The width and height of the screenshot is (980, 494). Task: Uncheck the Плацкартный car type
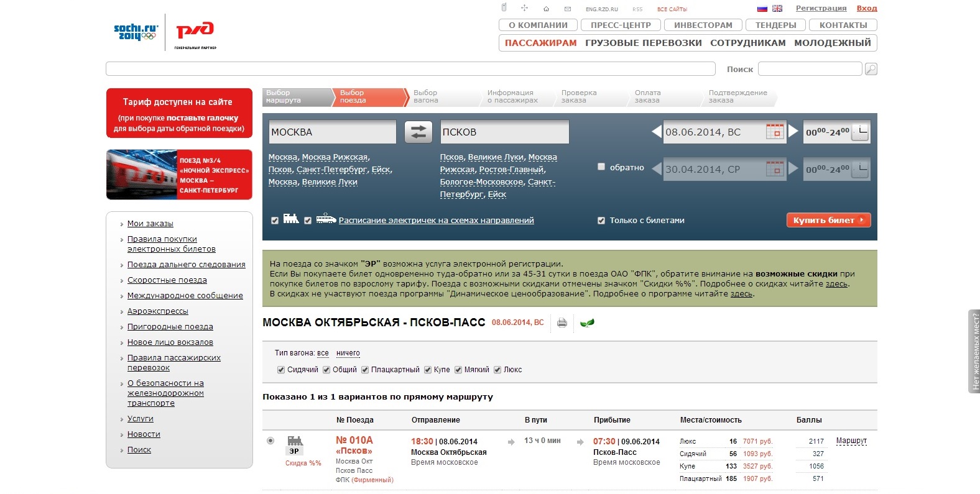pos(365,370)
